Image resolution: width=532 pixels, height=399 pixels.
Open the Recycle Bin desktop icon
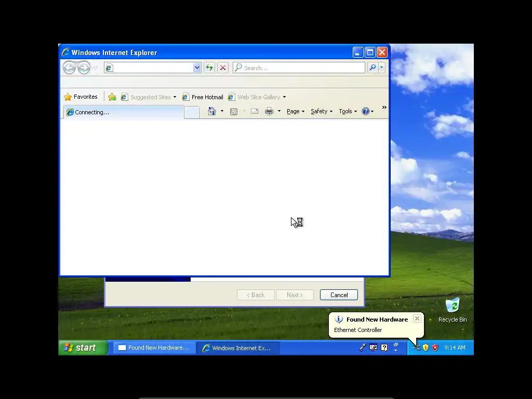(x=453, y=310)
